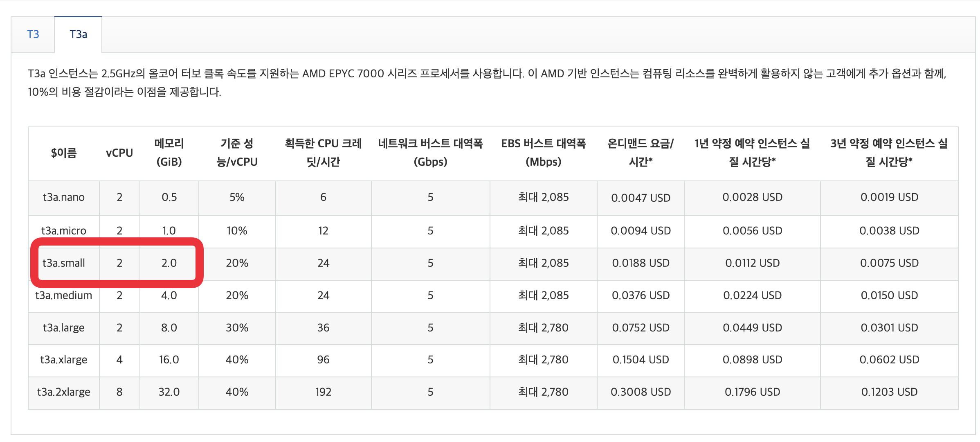Click the t3a.xlarge instance name
The image size is (980, 442).
point(63,359)
